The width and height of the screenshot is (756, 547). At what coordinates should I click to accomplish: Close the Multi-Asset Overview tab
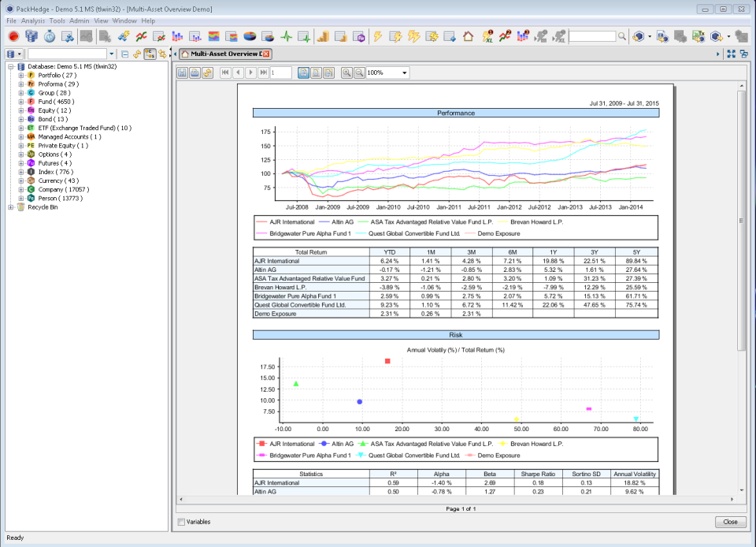266,54
